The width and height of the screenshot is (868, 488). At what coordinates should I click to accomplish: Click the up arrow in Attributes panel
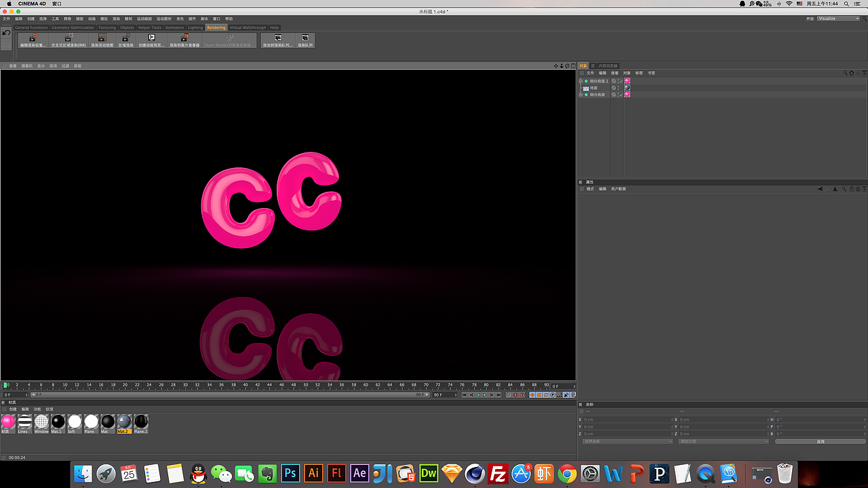(x=835, y=188)
